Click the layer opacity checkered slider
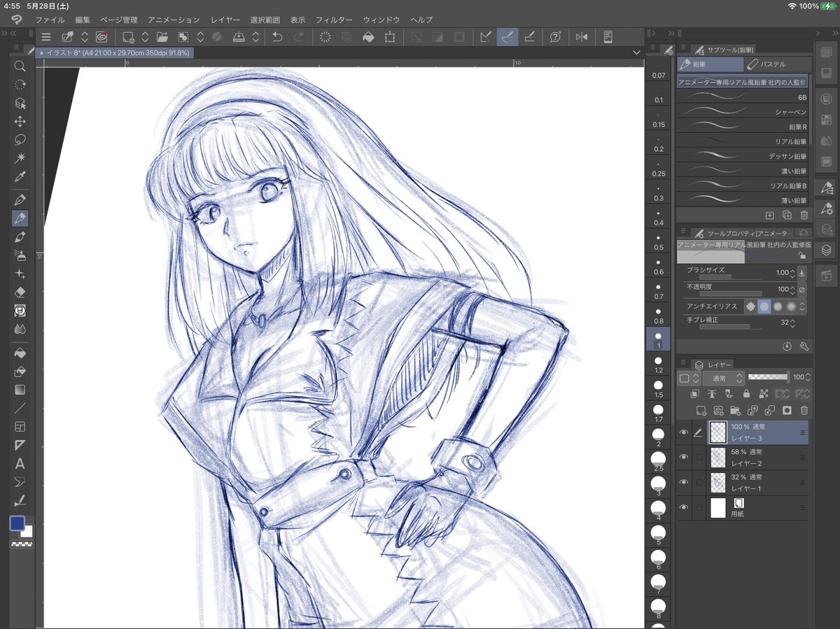This screenshot has height=629, width=840. click(768, 377)
